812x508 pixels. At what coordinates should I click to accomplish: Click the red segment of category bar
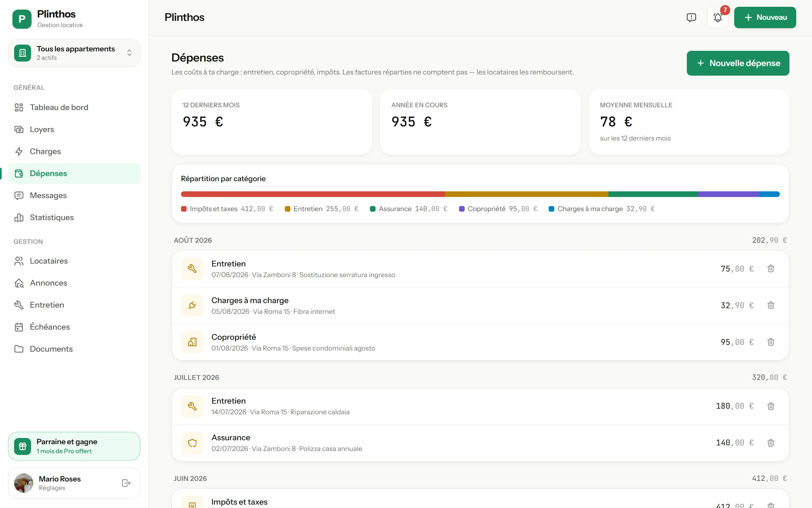point(313,194)
